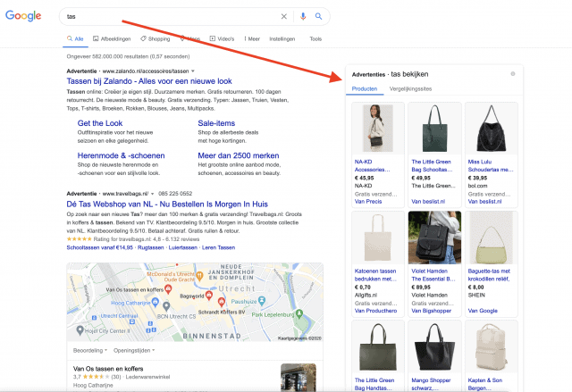Image resolution: width=572 pixels, height=392 pixels.
Task: Open the Kapten & Son Bergen image
Action: click(492, 346)
